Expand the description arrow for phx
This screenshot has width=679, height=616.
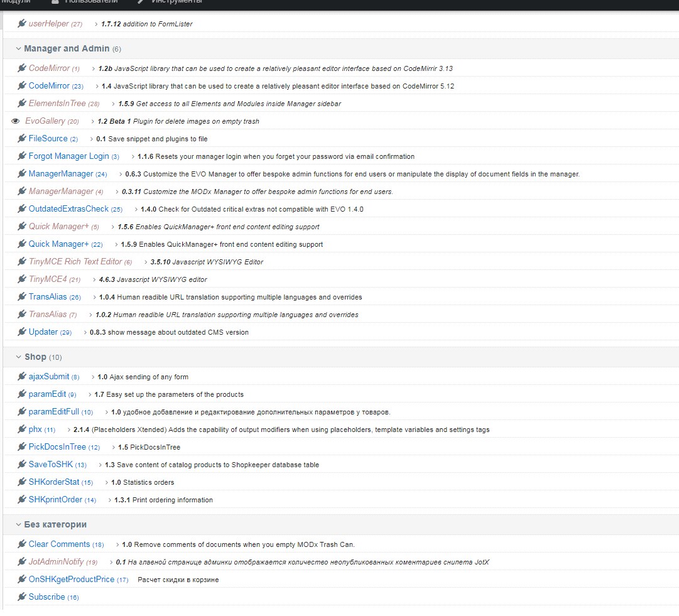click(68, 430)
